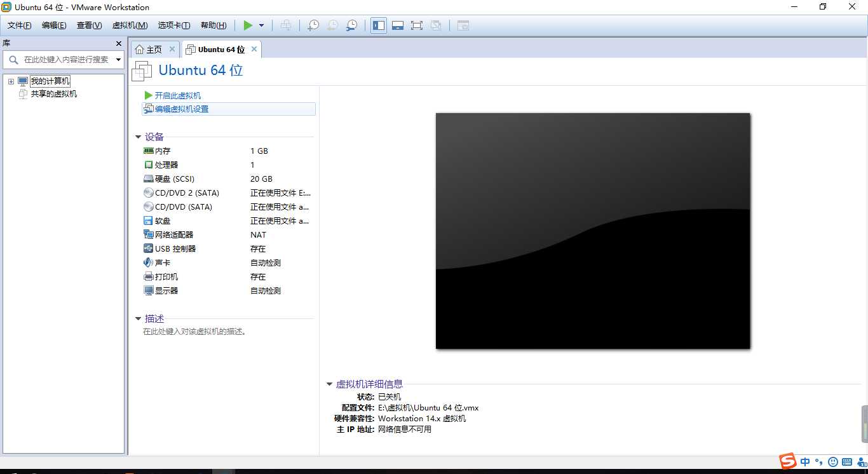The height and width of the screenshot is (474, 868).
Task: Click the large Ubuntu 64 位 VM title icon
Action: tap(142, 71)
